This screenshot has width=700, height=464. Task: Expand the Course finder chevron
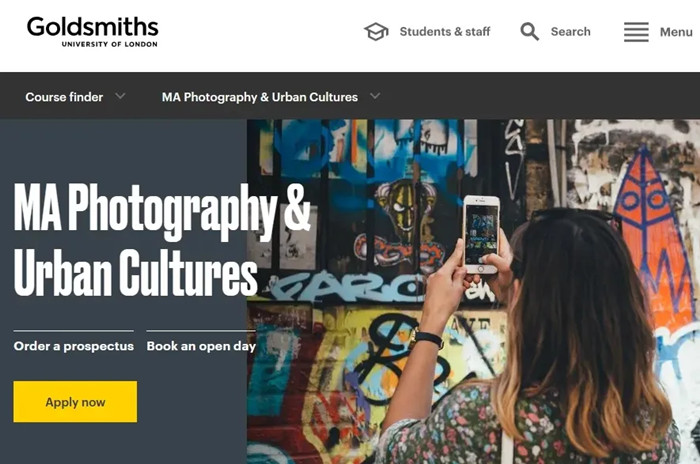click(120, 96)
